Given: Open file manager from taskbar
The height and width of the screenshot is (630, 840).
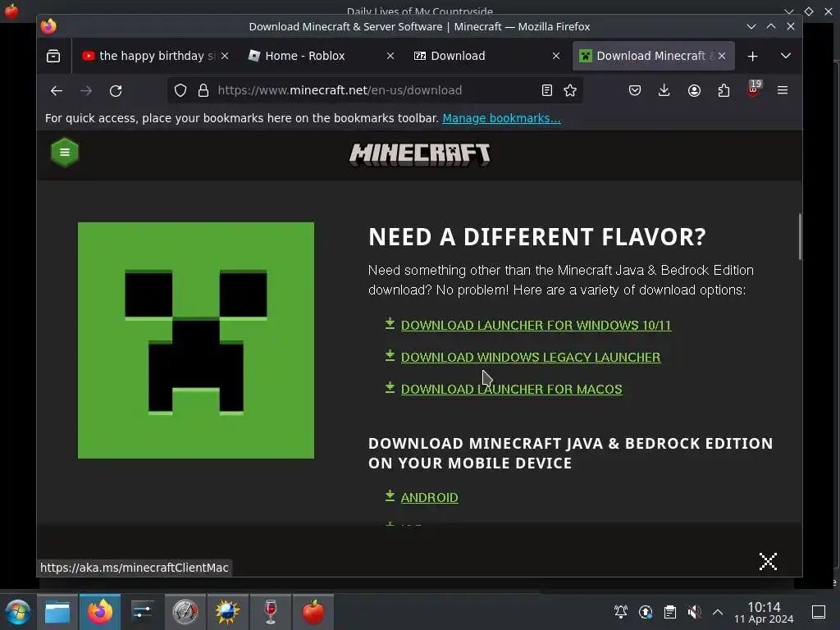Looking at the screenshot, I should pos(57,612).
